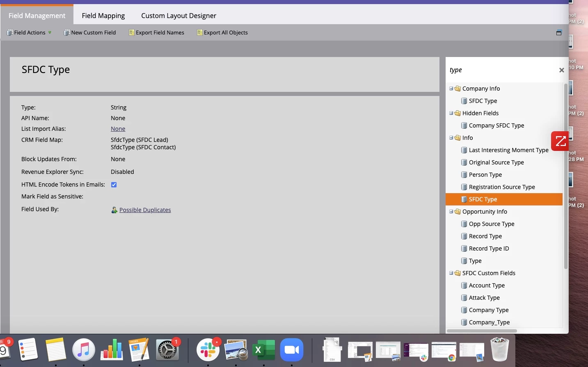Click the New Custom Field icon
The width and height of the screenshot is (588, 367).
pyautogui.click(x=66, y=32)
